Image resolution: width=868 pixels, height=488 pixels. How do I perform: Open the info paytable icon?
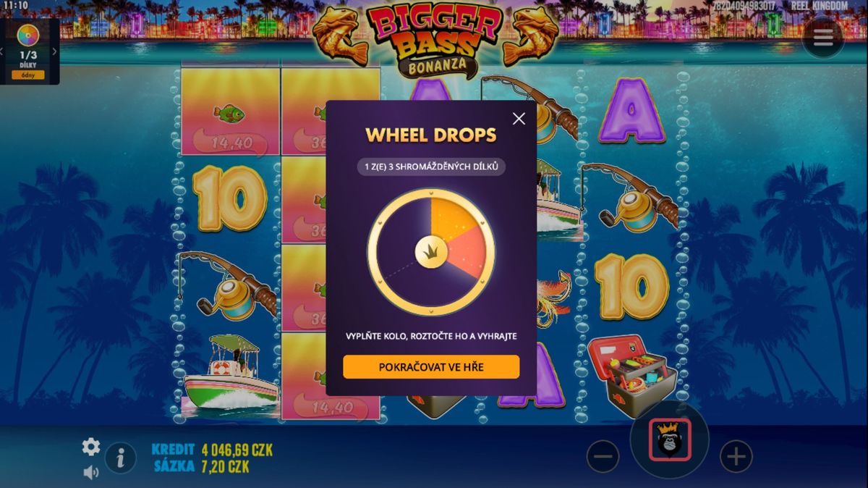click(121, 458)
